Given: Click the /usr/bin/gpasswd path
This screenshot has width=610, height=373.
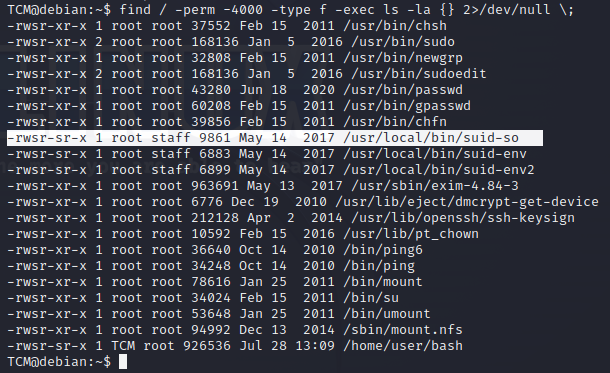Looking at the screenshot, I should (407, 106).
